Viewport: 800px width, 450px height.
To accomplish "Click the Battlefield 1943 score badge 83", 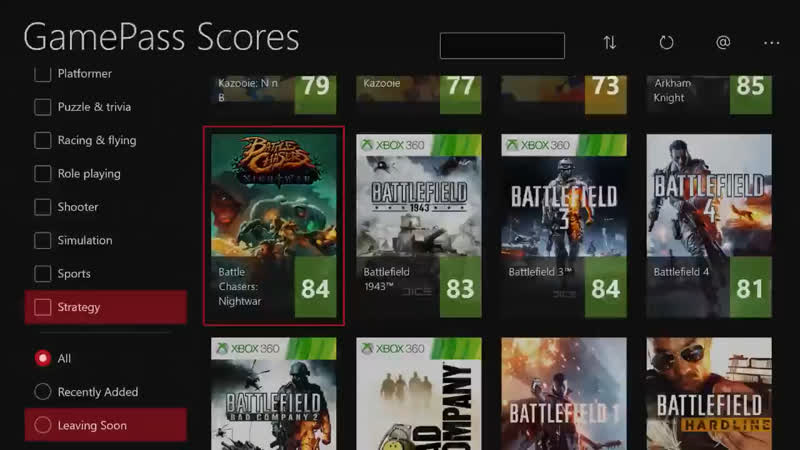I will 461,287.
